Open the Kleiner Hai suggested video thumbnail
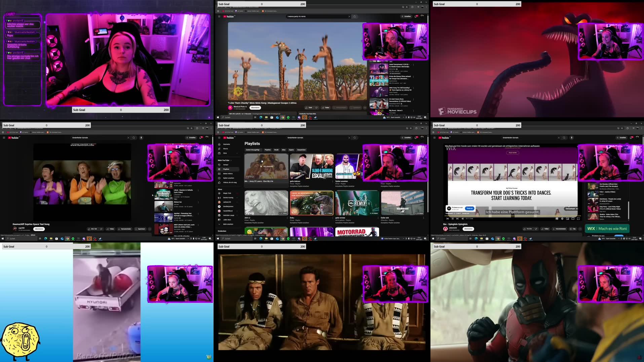The height and width of the screenshot is (362, 644). [x=163, y=206]
